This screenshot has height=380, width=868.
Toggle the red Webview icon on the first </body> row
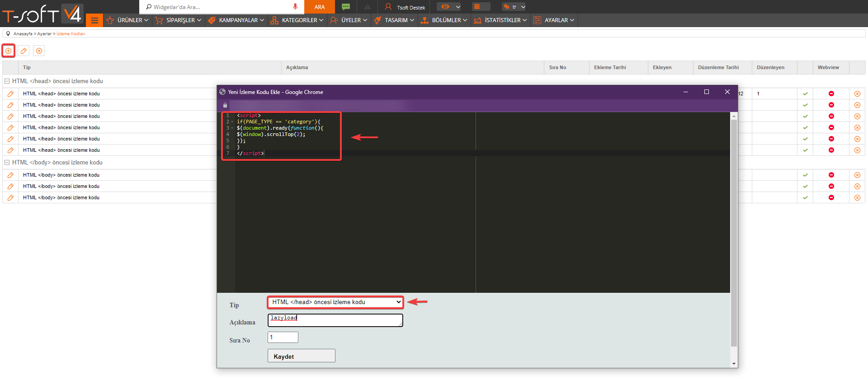click(x=831, y=175)
